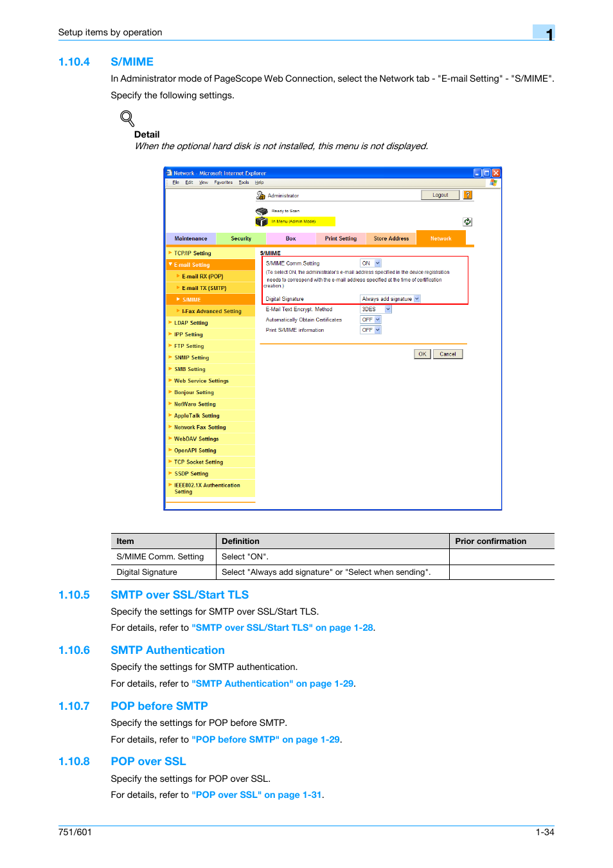Click the 1.10.4 S/MIME section heading
The width and height of the screenshot is (613, 868).
[106, 62]
